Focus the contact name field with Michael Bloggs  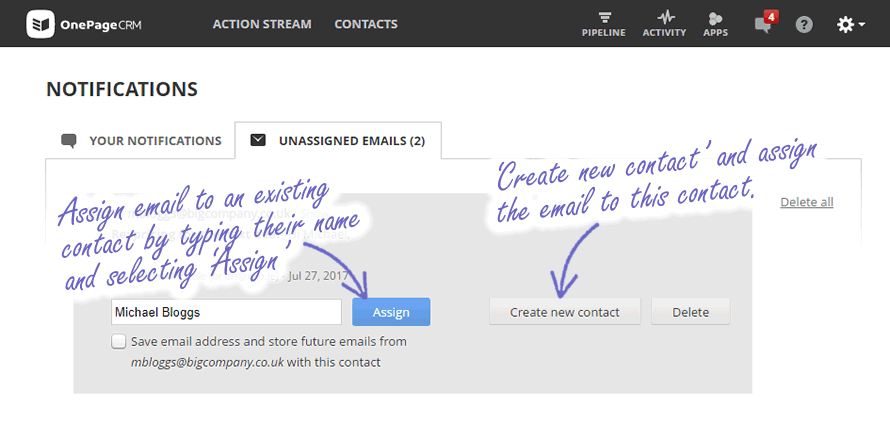(226, 312)
